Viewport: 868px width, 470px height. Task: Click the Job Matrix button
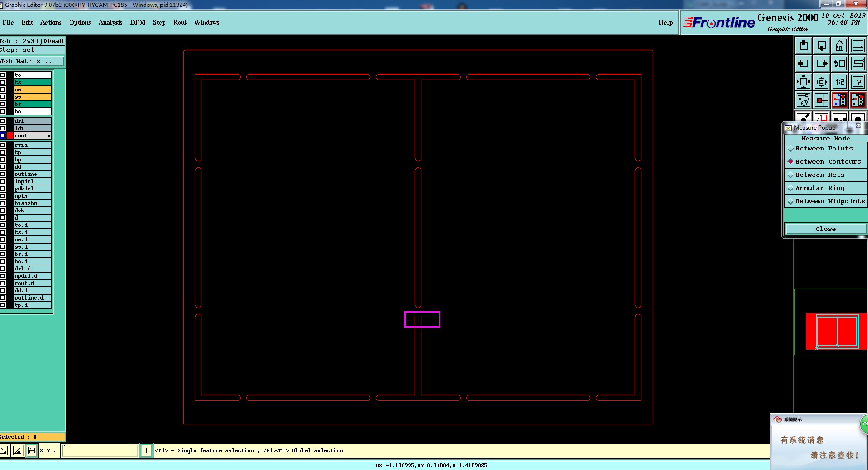(x=32, y=61)
